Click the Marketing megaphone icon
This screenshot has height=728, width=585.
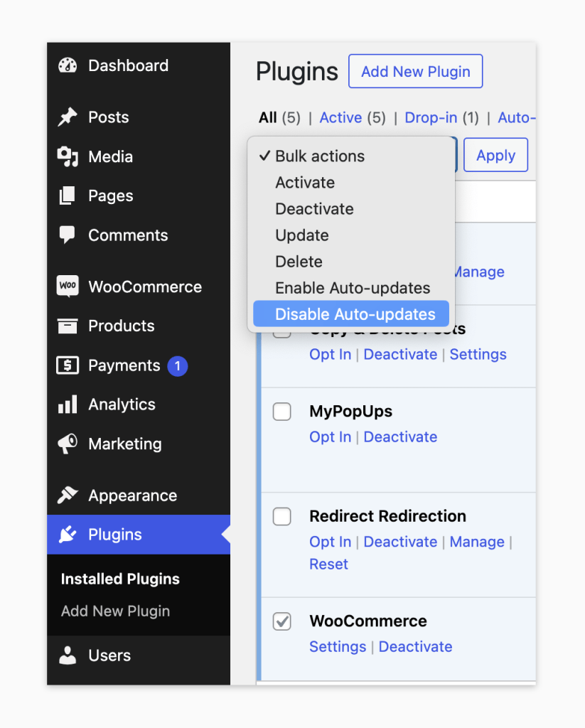(68, 444)
